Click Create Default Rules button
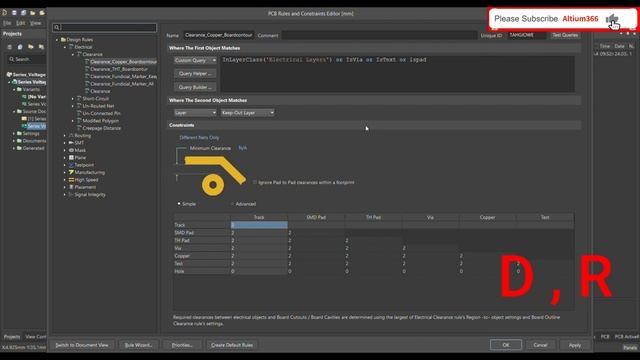The image size is (640, 360). coord(232,345)
